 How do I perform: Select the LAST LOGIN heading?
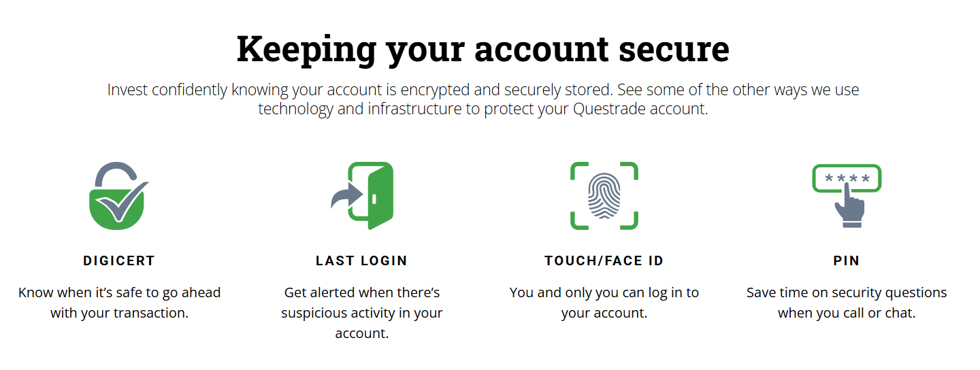[361, 260]
